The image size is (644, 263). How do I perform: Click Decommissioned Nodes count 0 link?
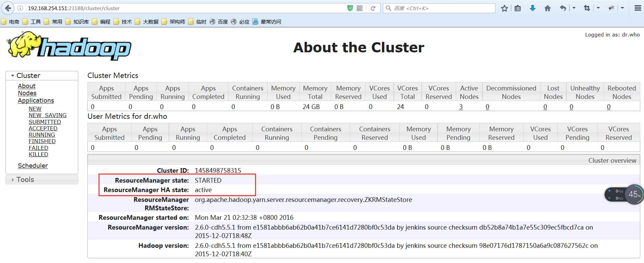click(x=487, y=107)
